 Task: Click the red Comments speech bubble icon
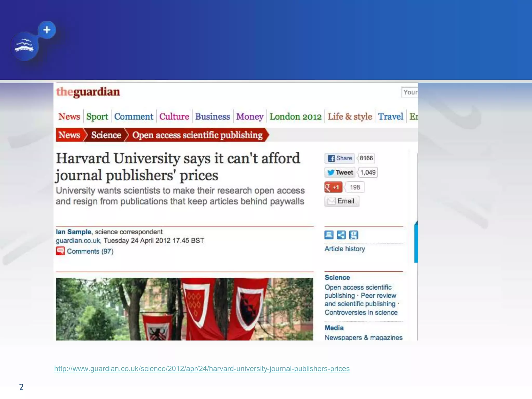(x=60, y=251)
